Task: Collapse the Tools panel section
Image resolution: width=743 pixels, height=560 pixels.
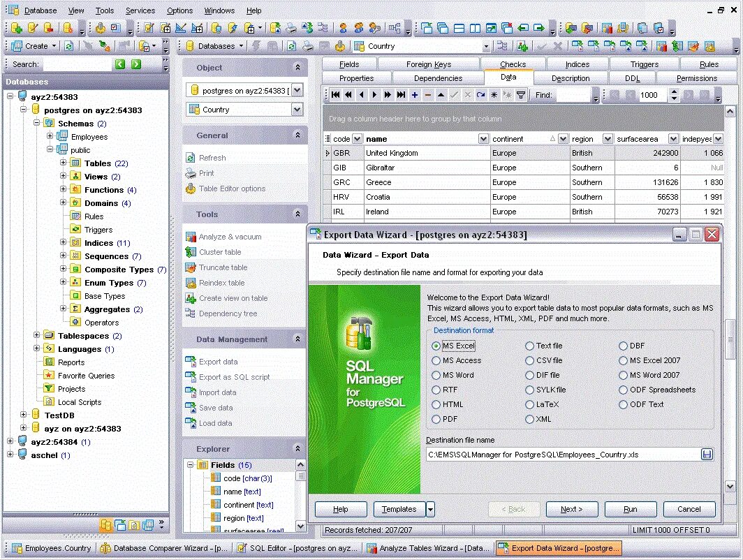Action: (297, 214)
